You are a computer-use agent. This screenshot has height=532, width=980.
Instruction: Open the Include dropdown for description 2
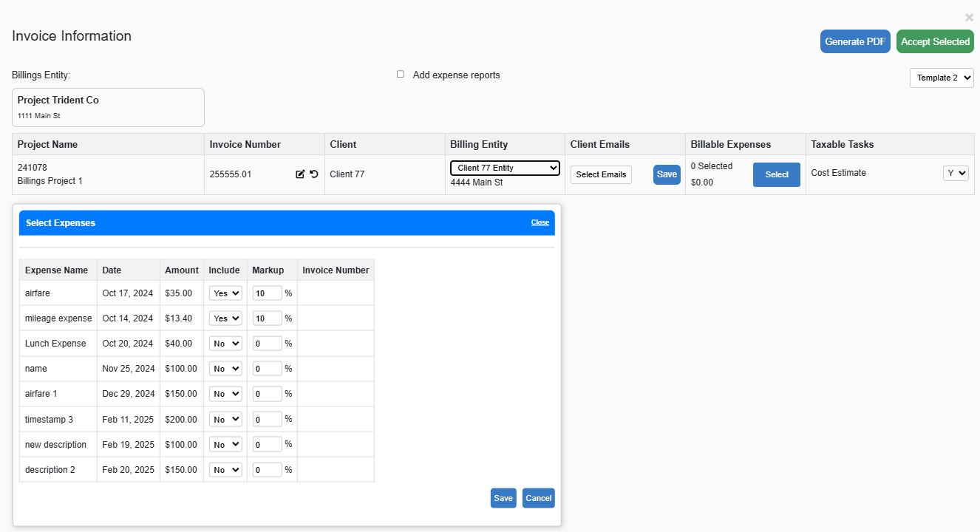pyautogui.click(x=225, y=469)
